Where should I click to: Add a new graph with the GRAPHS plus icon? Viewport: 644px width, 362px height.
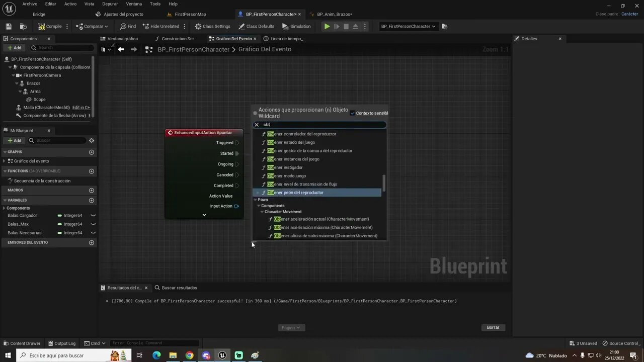coord(92,152)
